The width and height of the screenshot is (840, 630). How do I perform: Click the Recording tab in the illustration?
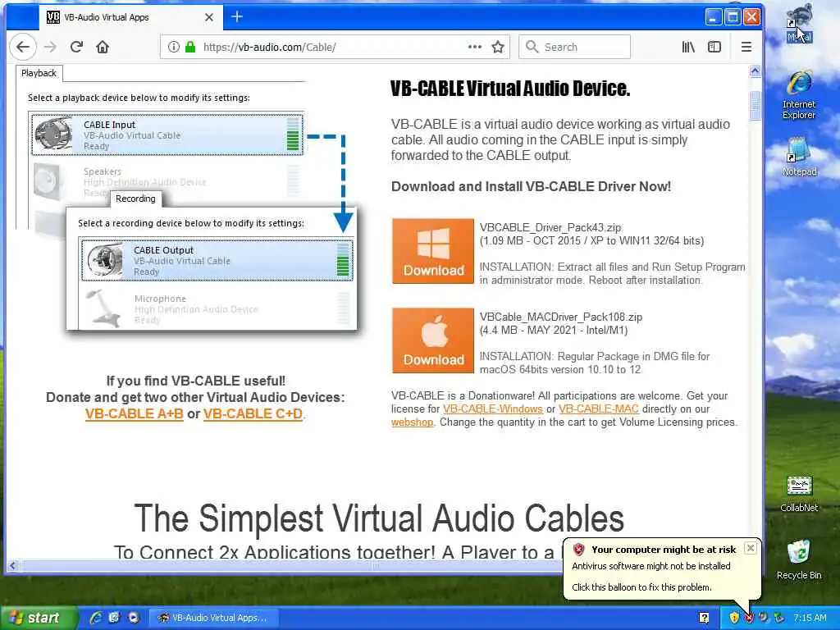coord(135,199)
